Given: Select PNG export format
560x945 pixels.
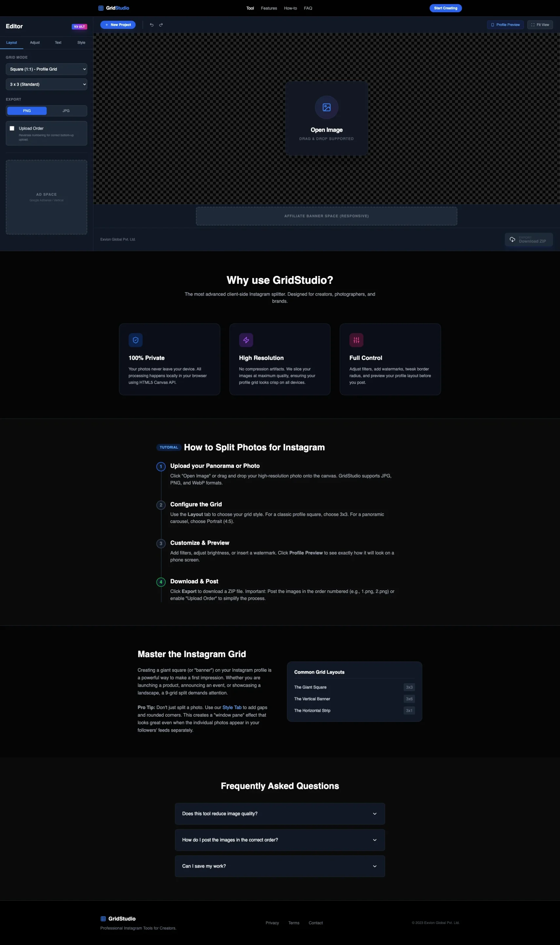Looking at the screenshot, I should pyautogui.click(x=27, y=111).
